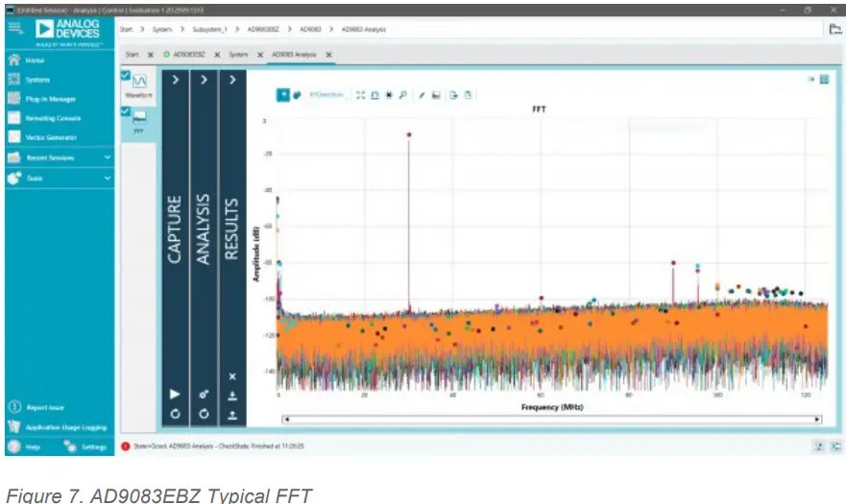The image size is (846, 504).
Task: Click the chart scrollbar right arrow
Action: [x=817, y=420]
